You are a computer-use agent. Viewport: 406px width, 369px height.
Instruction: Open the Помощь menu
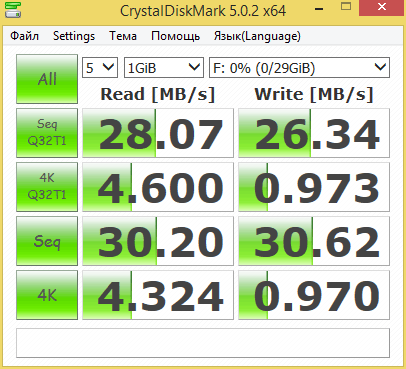175,36
